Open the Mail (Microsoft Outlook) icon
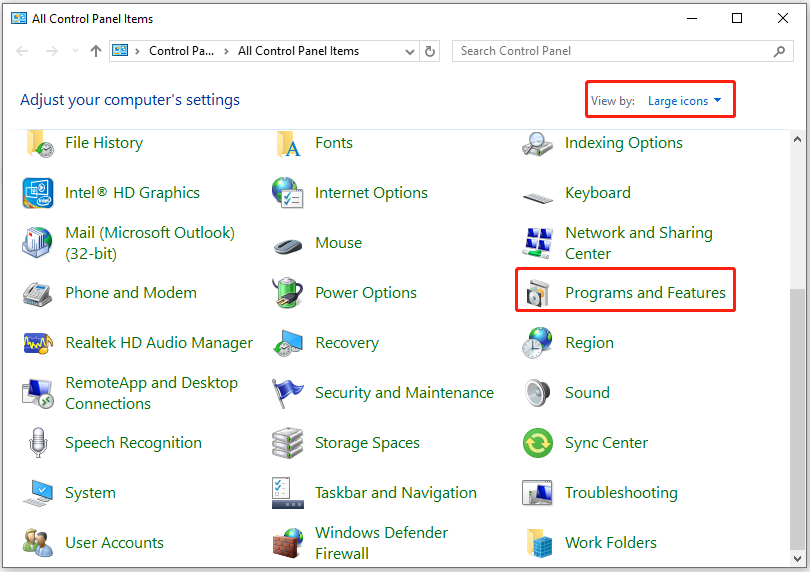The height and width of the screenshot is (572, 810). (37, 242)
